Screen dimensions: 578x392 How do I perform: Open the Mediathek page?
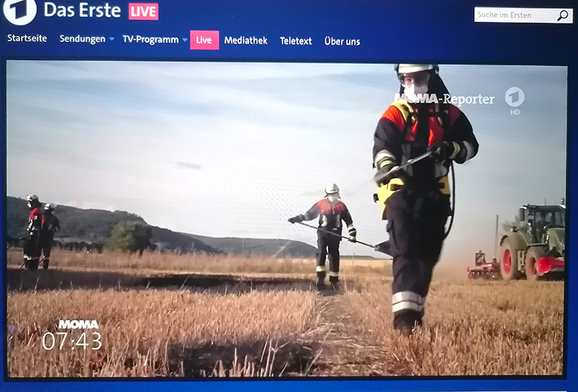coord(246,40)
